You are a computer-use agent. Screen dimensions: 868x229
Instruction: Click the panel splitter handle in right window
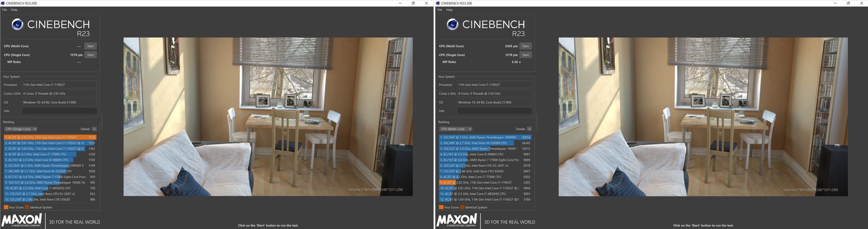(537, 122)
